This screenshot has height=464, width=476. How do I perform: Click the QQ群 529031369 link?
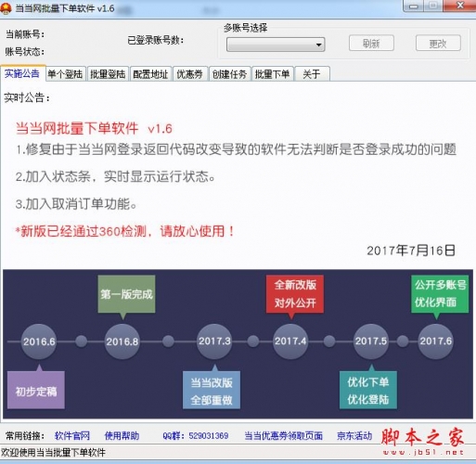tap(196, 436)
